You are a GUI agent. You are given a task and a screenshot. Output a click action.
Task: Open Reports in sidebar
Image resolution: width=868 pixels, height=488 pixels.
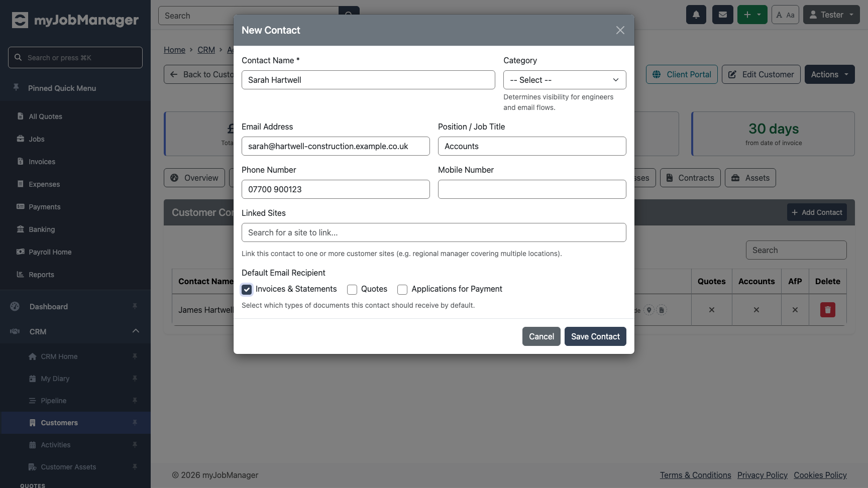point(41,275)
